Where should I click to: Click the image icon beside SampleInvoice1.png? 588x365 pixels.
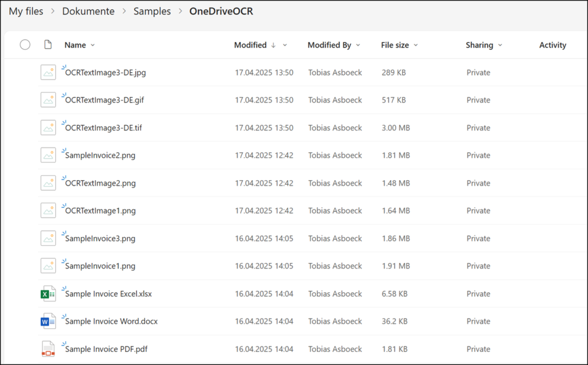point(48,266)
